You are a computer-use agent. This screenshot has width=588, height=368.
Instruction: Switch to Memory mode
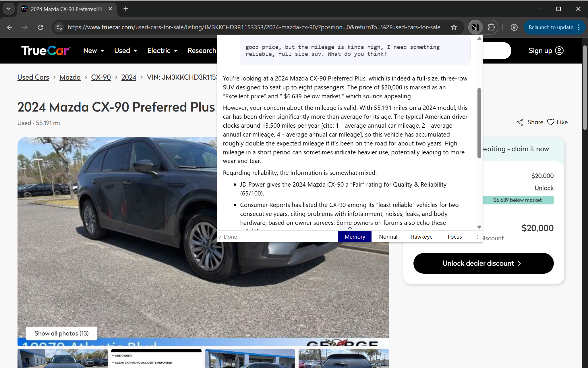click(x=355, y=237)
